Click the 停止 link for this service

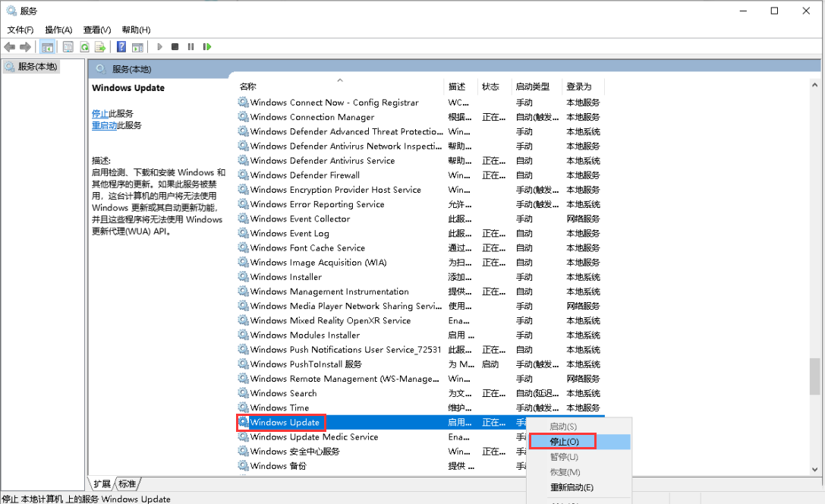(x=100, y=114)
